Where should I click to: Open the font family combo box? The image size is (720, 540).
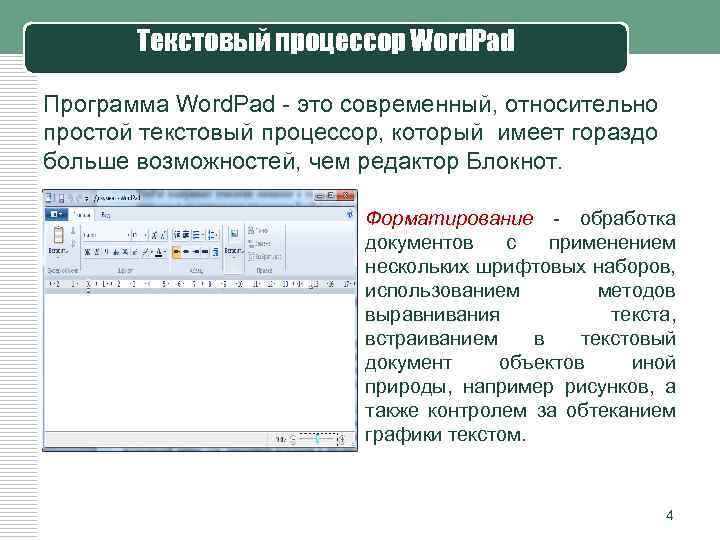[106, 235]
